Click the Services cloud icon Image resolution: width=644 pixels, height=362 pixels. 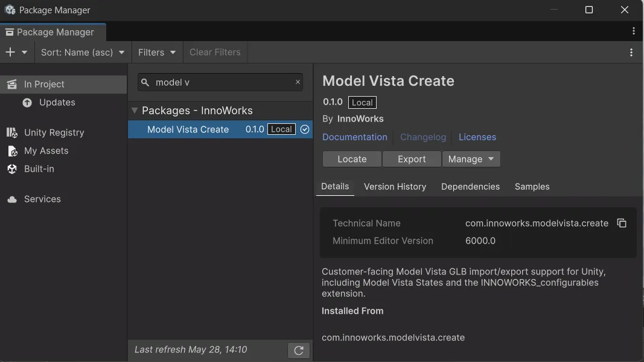click(x=12, y=199)
